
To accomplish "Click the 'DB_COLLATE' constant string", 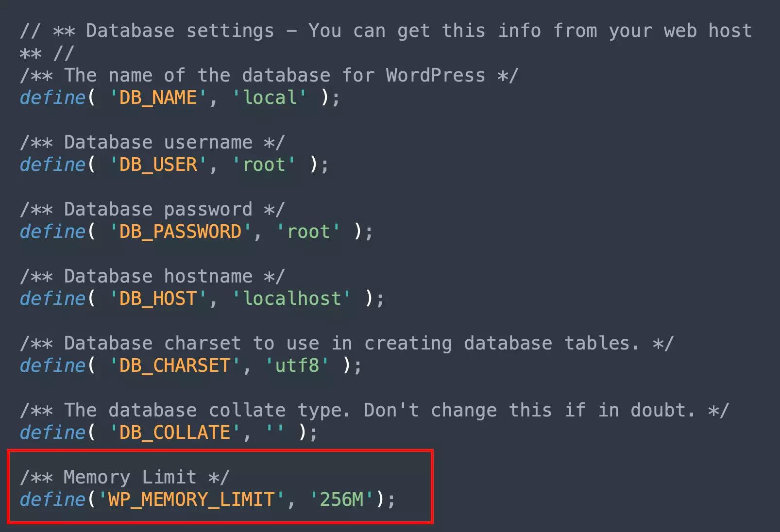I will (175, 432).
